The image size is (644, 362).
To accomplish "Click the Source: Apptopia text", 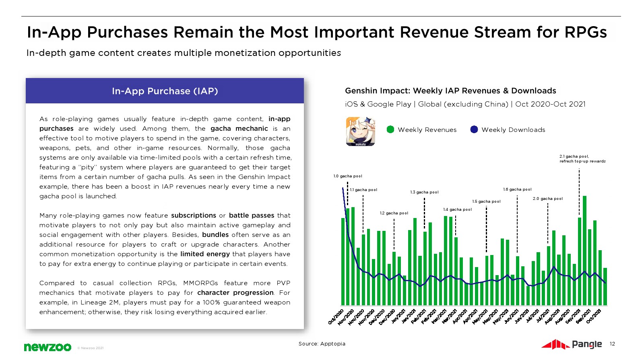I will coord(322,343).
